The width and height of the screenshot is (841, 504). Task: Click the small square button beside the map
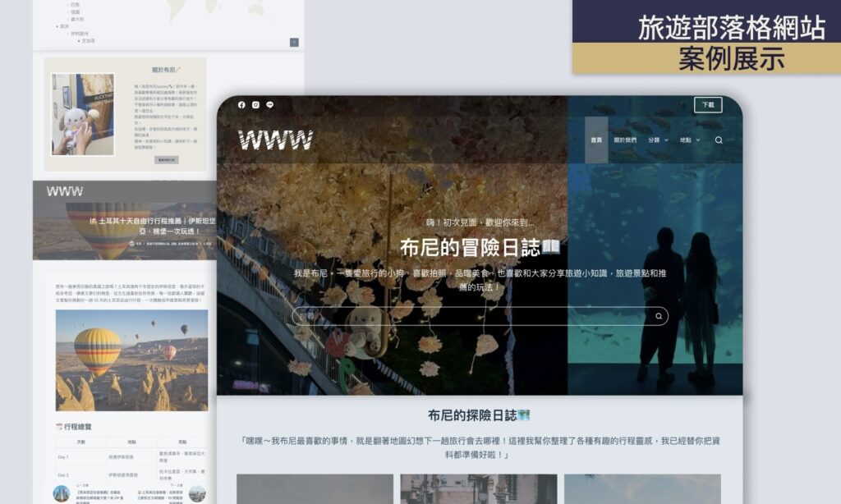click(294, 43)
